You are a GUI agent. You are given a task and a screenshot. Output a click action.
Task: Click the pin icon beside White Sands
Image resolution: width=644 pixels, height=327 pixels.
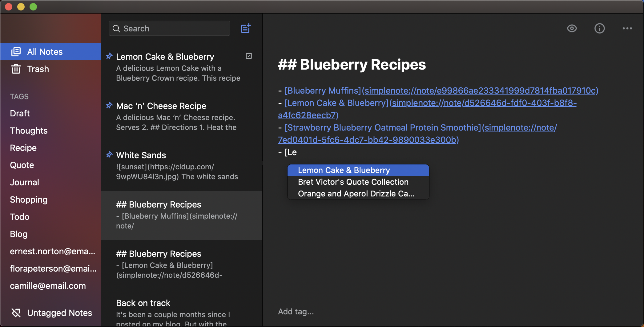click(109, 155)
